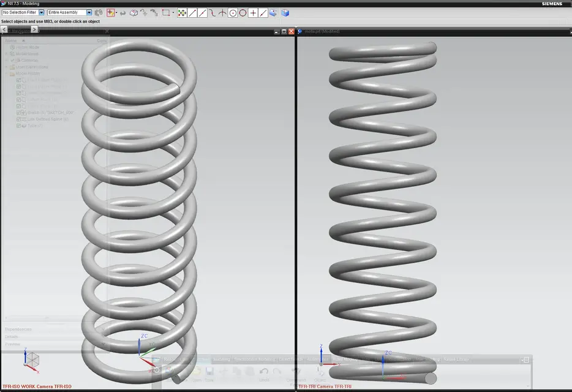Click the small panel icon right of Reuse Library tab
The image size is (572, 392).
tap(526, 360)
